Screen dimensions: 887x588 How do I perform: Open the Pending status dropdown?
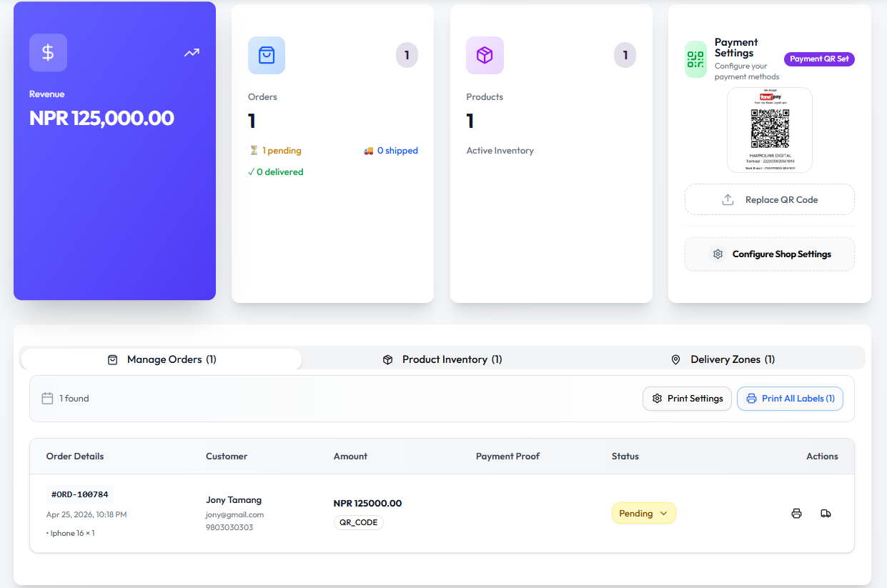[643, 514]
